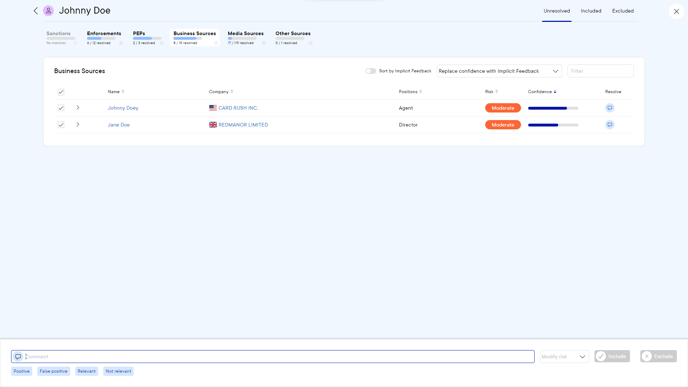Viewport: 688px width, 387px height.
Task: Uncheck the Jane Doe row checkbox
Action: pyautogui.click(x=61, y=125)
